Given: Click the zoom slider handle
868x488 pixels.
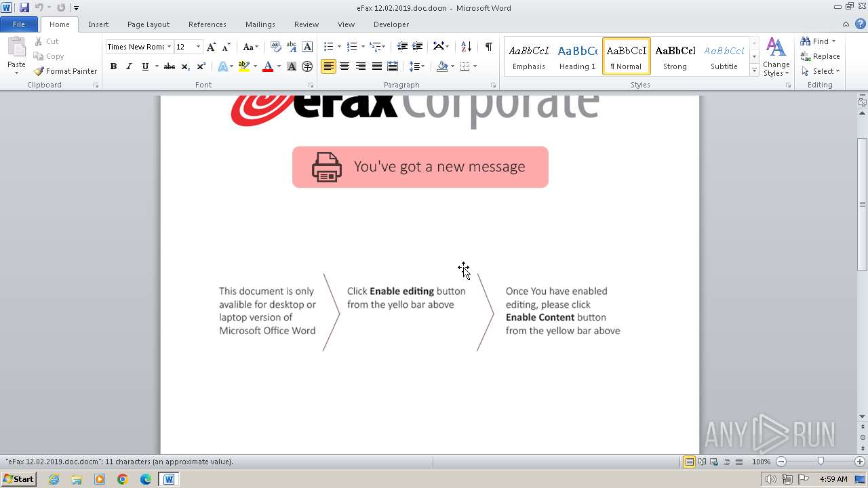Looking at the screenshot, I should pyautogui.click(x=821, y=462).
